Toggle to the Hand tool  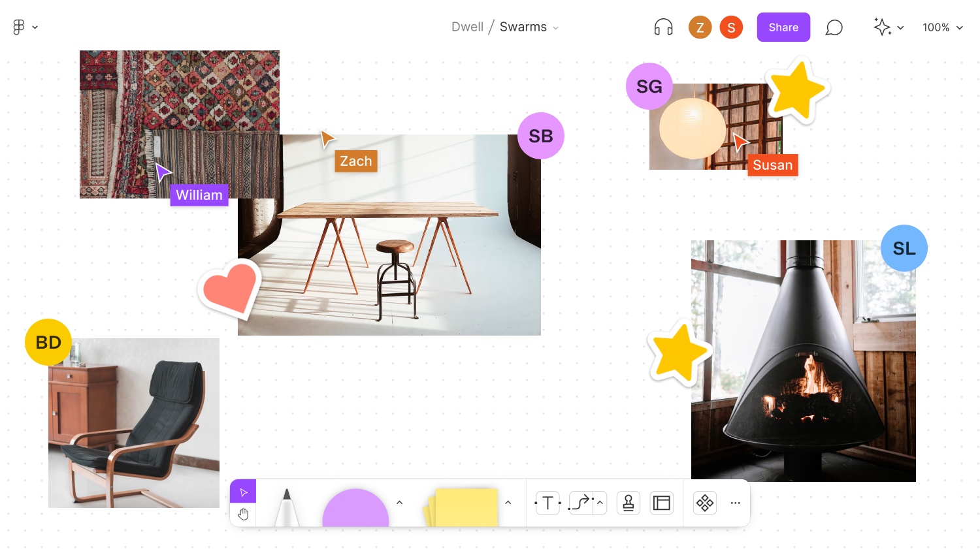[243, 514]
